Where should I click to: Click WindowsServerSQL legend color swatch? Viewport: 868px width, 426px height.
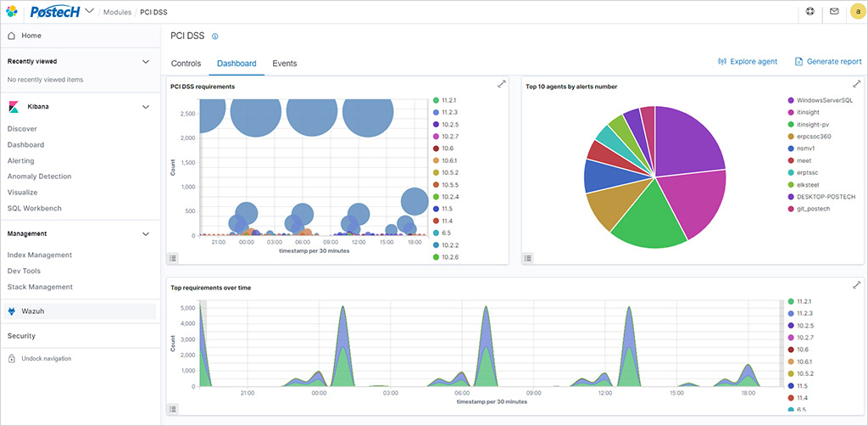click(x=791, y=100)
